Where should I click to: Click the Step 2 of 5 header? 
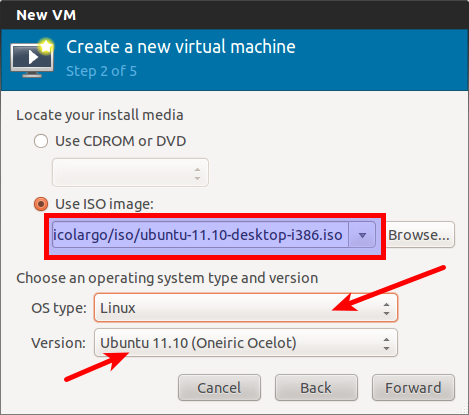point(102,71)
